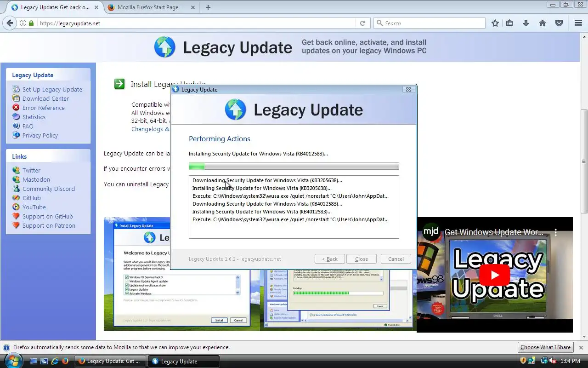Click the Set Up Legacy Update sidebar icon

[x=16, y=89]
